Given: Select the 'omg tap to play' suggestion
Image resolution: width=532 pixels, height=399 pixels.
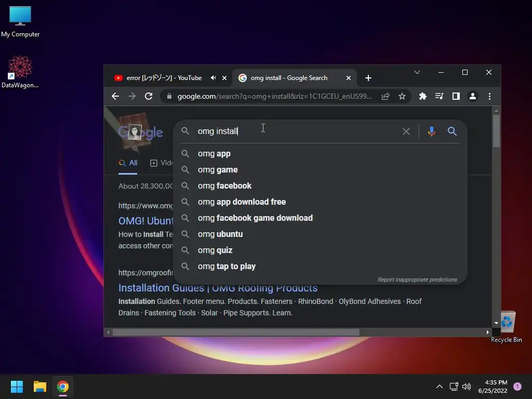Looking at the screenshot, I should coord(320,267).
